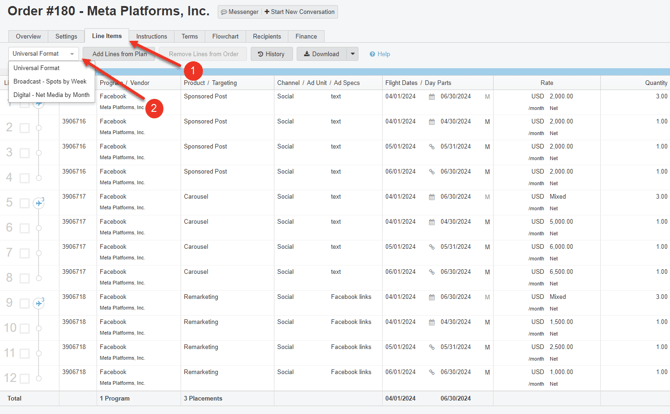Screen dimensions: 670x414
Task: Open the Help link text
Action: (384, 54)
